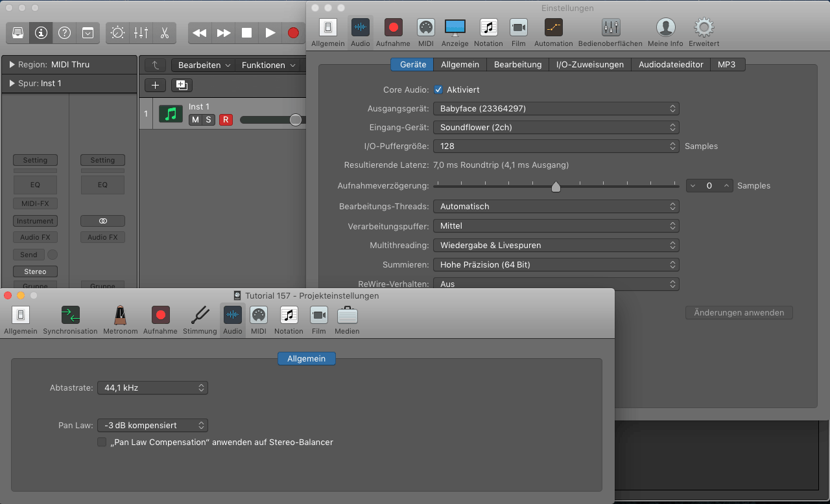
Task: Open the Ausgangsgerät Babyface dropdown
Action: click(556, 108)
